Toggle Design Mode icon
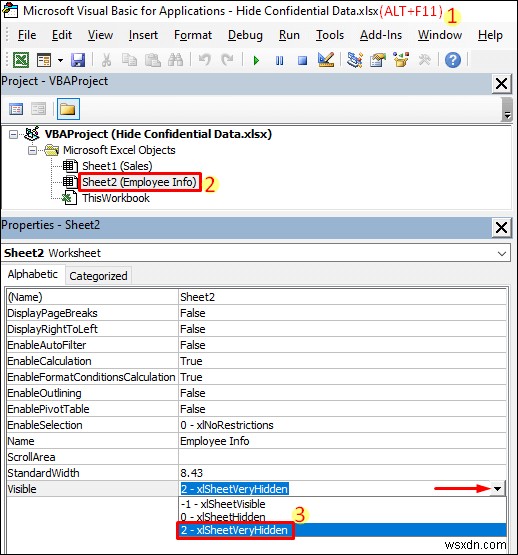518x555 pixels. (x=326, y=59)
